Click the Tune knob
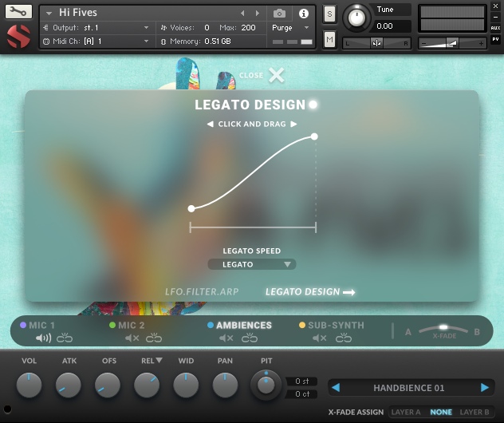504x423 pixels. [356, 18]
